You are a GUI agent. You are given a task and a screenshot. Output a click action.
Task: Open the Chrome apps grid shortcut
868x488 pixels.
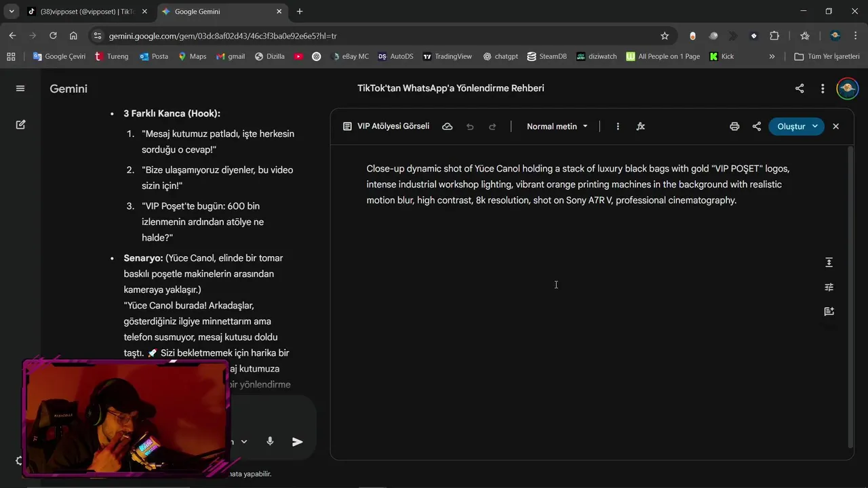[x=11, y=56]
